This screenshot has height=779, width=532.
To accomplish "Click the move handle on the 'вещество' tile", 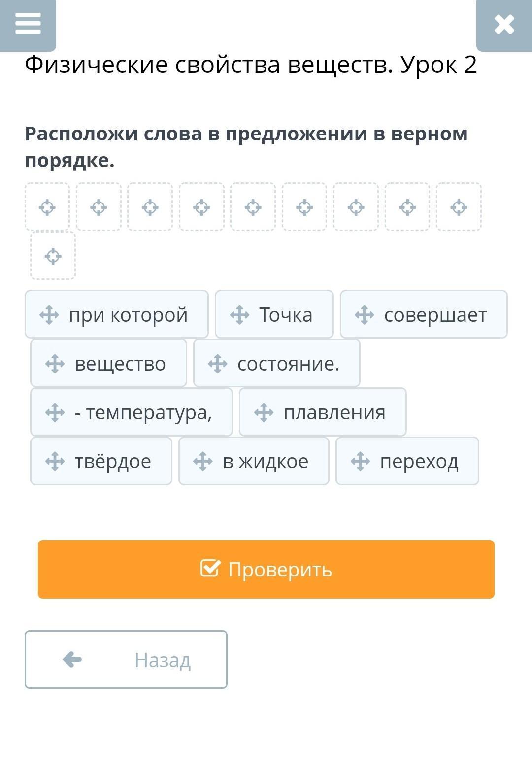I will tap(55, 364).
